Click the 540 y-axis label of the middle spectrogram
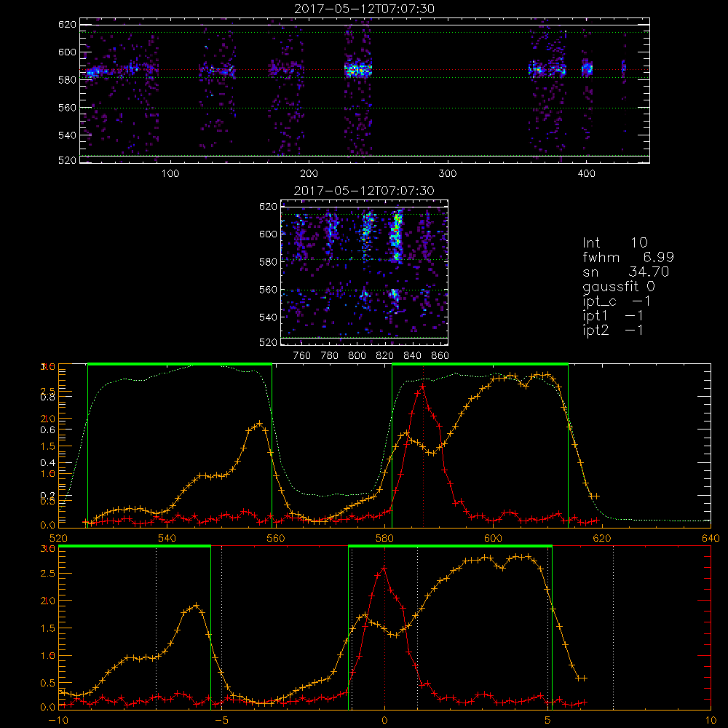 tap(268, 317)
